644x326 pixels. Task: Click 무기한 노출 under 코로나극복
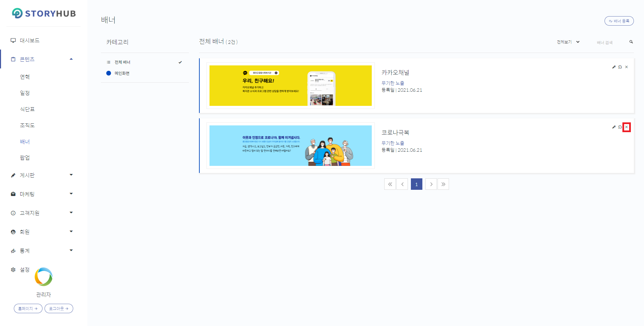pos(393,143)
